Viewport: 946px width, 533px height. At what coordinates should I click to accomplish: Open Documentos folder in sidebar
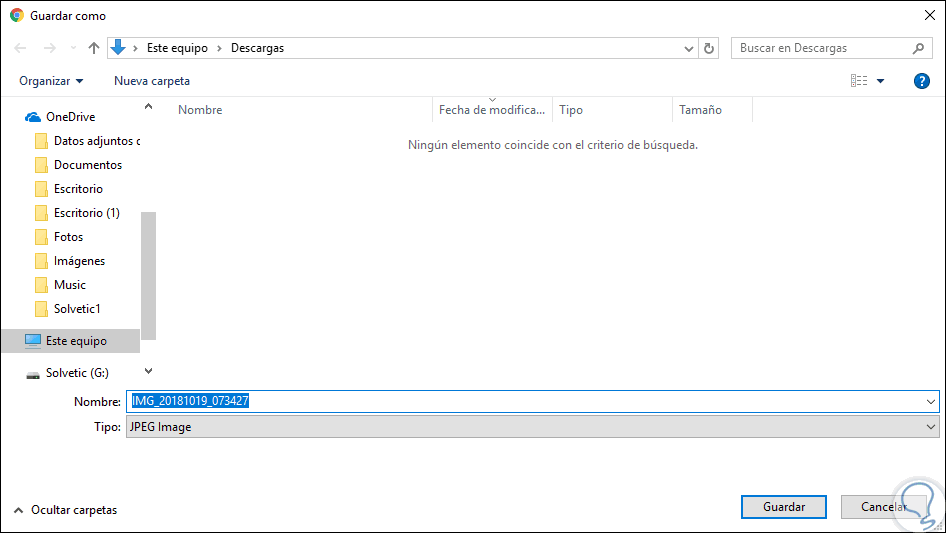pyautogui.click(x=87, y=165)
